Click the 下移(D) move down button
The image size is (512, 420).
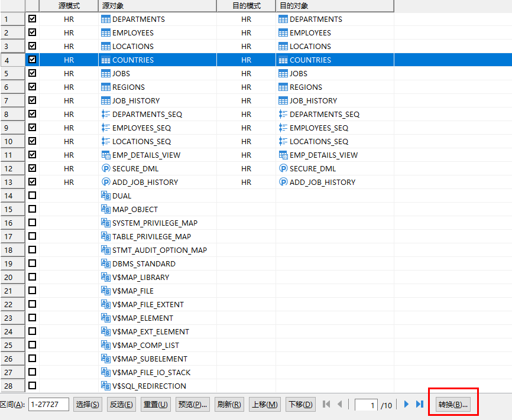click(301, 404)
